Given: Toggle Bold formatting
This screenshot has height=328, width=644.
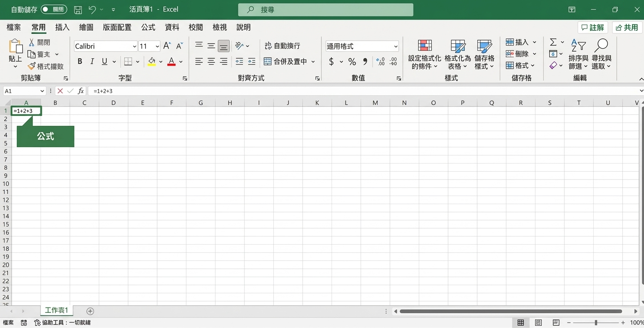Looking at the screenshot, I should pyautogui.click(x=80, y=61).
